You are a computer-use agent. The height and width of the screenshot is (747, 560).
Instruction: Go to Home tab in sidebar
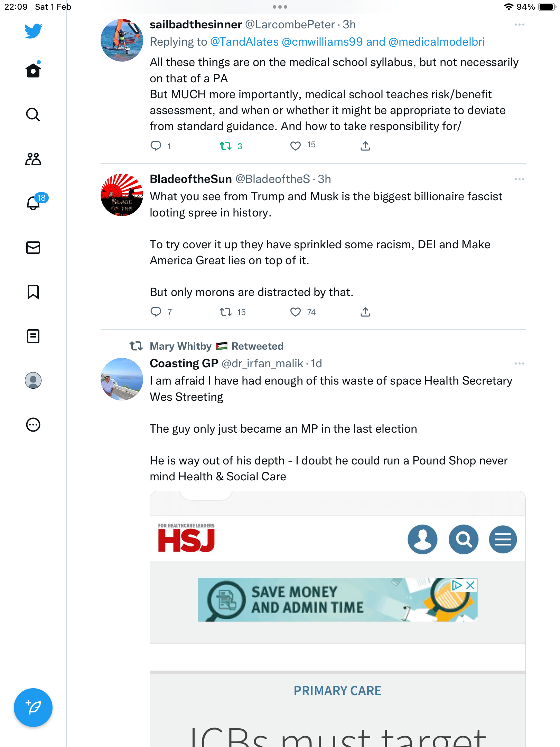[x=33, y=70]
